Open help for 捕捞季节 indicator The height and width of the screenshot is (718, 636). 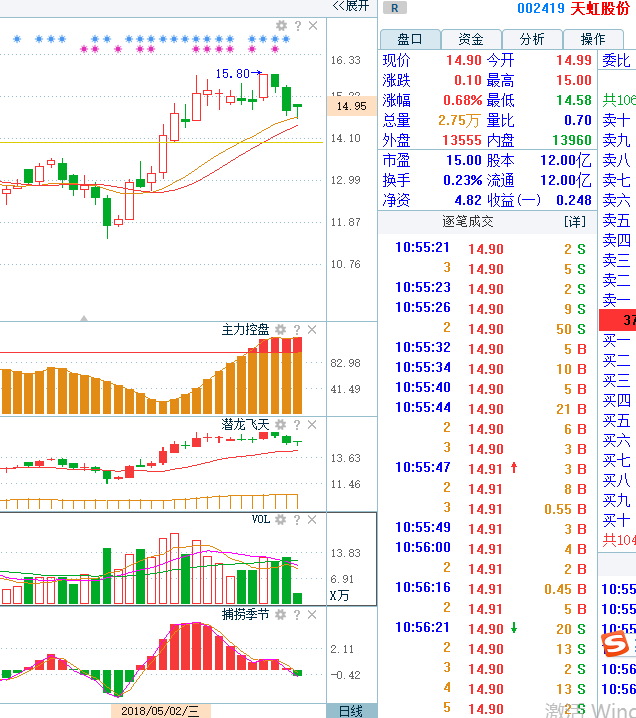click(297, 615)
